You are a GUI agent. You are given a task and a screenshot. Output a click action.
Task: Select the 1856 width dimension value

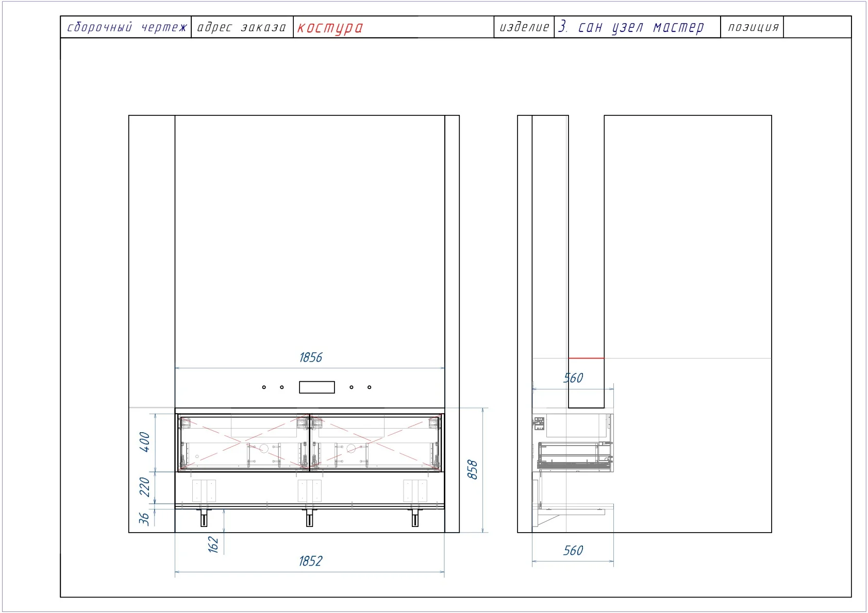click(x=311, y=357)
